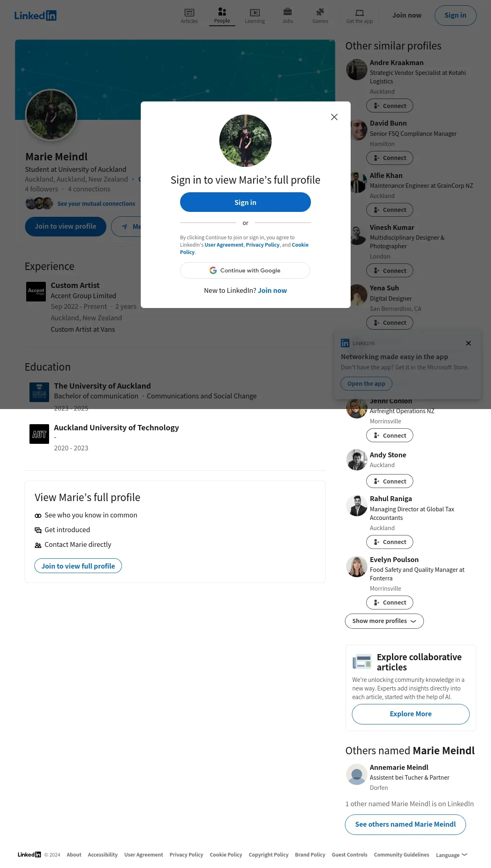Switch to the People tab
The height and width of the screenshot is (868, 491).
(222, 15)
